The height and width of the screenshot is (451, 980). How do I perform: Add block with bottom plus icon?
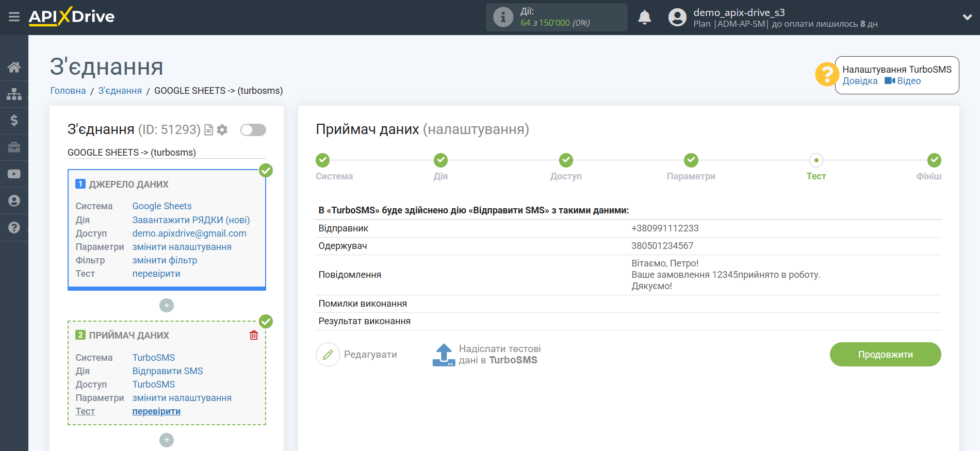pyautogui.click(x=167, y=440)
